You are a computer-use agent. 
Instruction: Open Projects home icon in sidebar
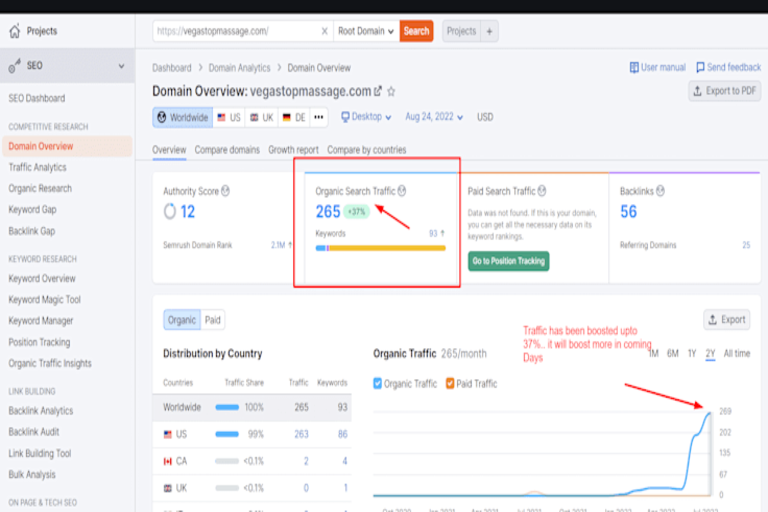[x=15, y=31]
